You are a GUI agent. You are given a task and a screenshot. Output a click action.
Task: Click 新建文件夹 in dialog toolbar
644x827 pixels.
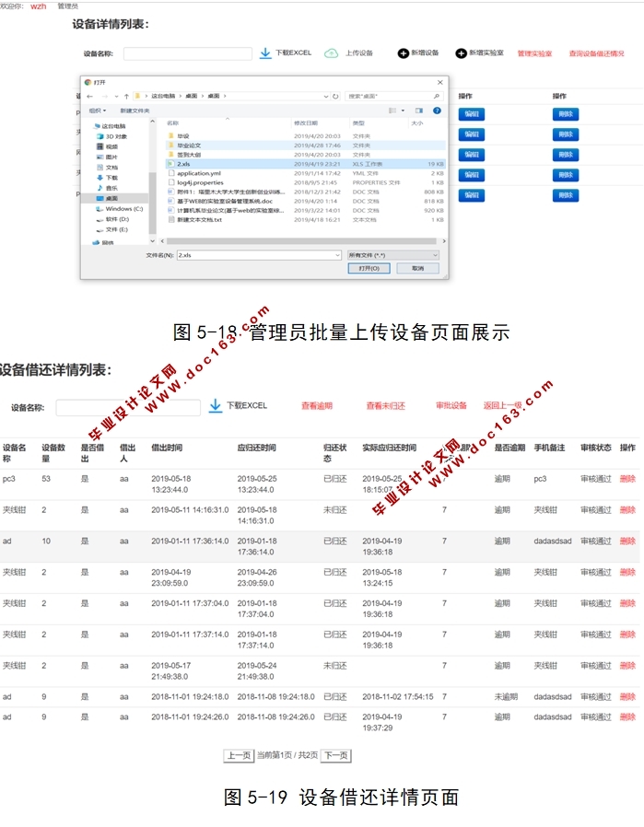click(135, 111)
